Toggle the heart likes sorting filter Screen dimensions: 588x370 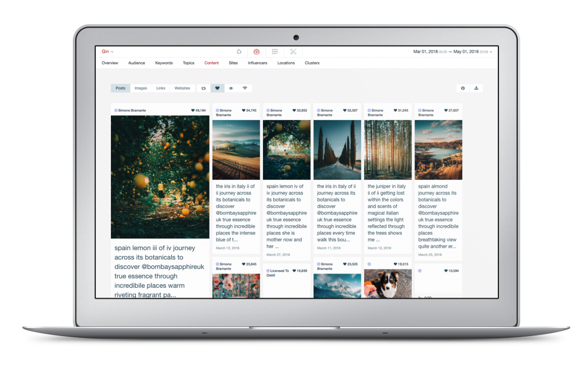[x=217, y=88]
